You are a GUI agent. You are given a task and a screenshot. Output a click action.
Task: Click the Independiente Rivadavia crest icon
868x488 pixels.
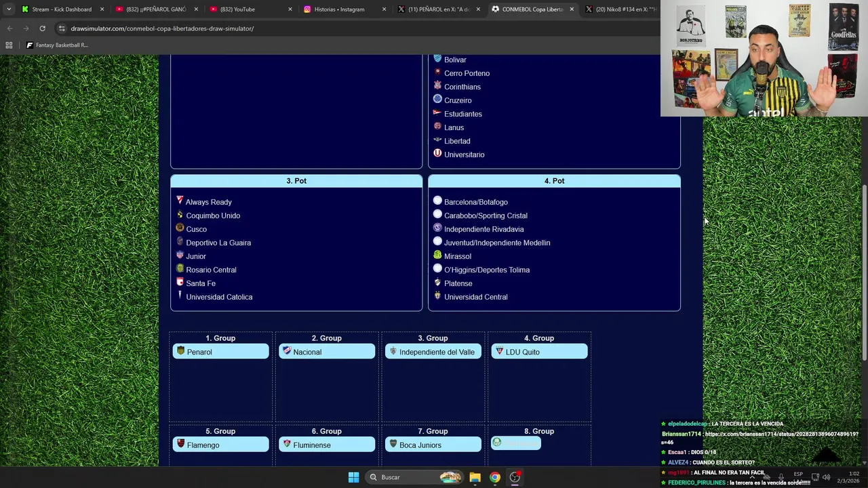pos(437,228)
